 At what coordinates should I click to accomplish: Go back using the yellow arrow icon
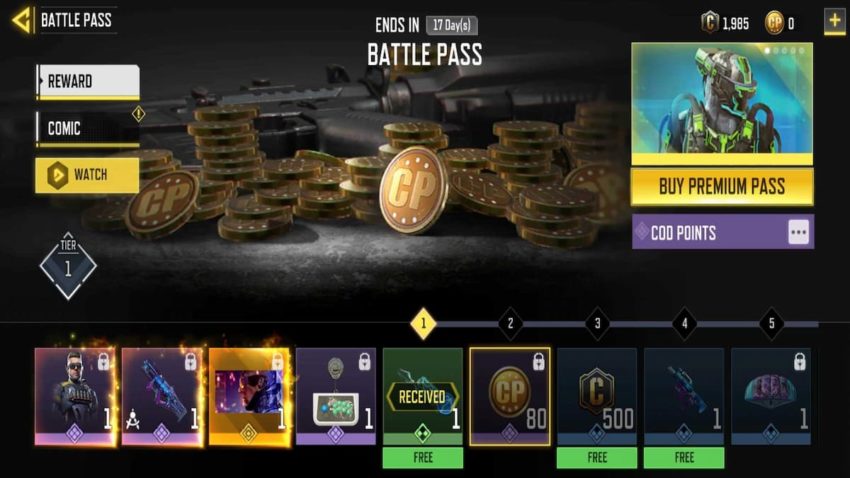pos(22,21)
